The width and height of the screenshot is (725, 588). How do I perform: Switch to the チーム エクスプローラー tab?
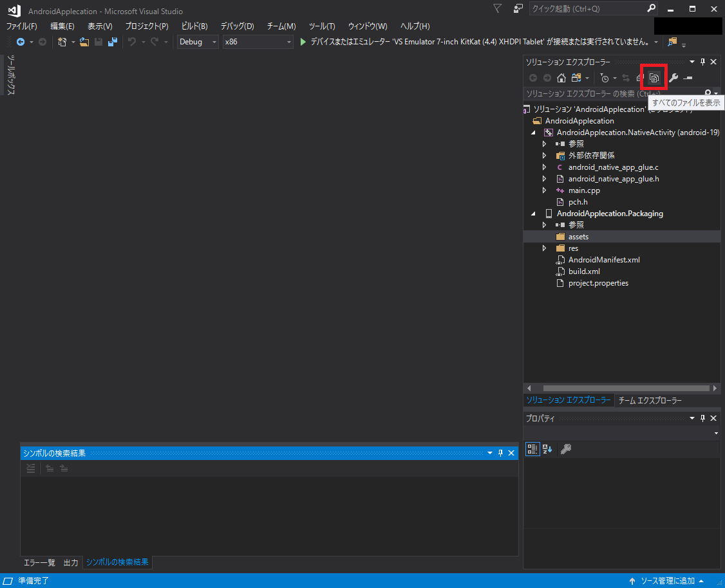[x=650, y=400]
